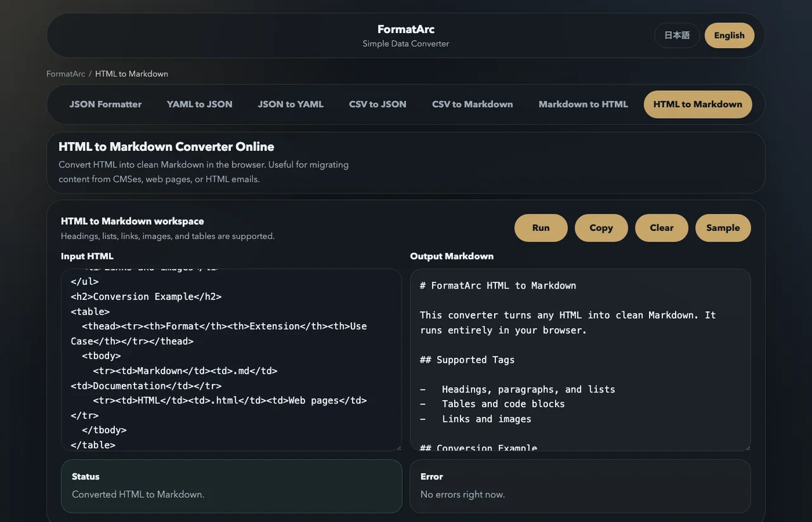Screen dimensions: 812x522
Task: Load the Sample HTML input
Action: [x=723, y=228]
